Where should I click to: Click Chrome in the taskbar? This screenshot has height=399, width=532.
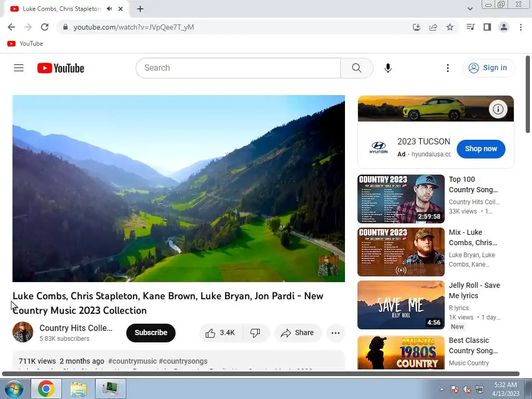click(x=46, y=389)
